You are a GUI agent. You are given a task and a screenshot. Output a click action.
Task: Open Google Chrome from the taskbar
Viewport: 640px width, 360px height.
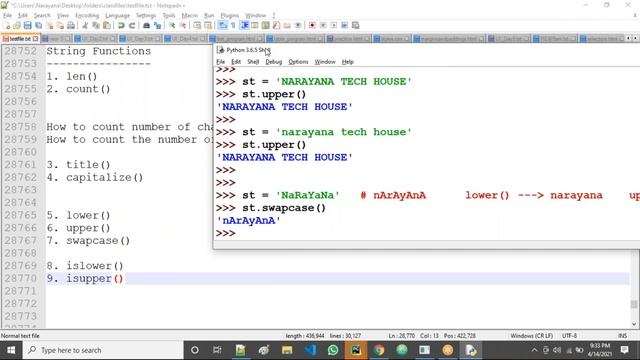click(x=379, y=350)
